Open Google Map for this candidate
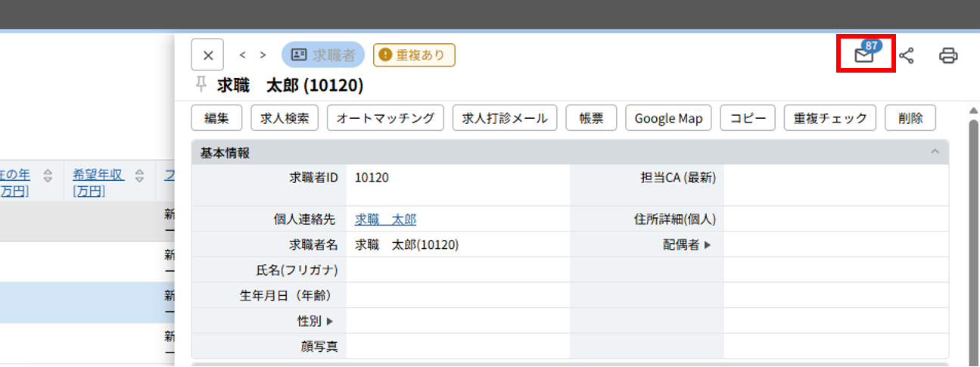 pos(668,118)
